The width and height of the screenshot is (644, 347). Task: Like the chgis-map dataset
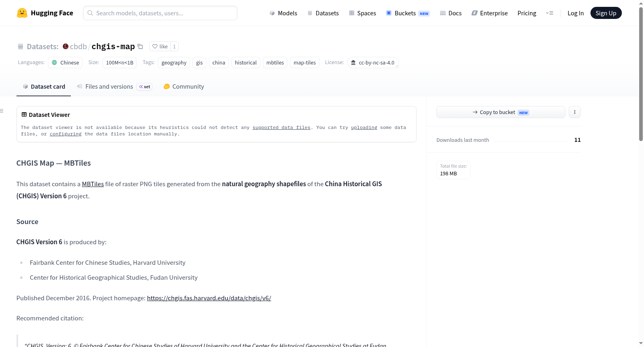click(x=160, y=46)
